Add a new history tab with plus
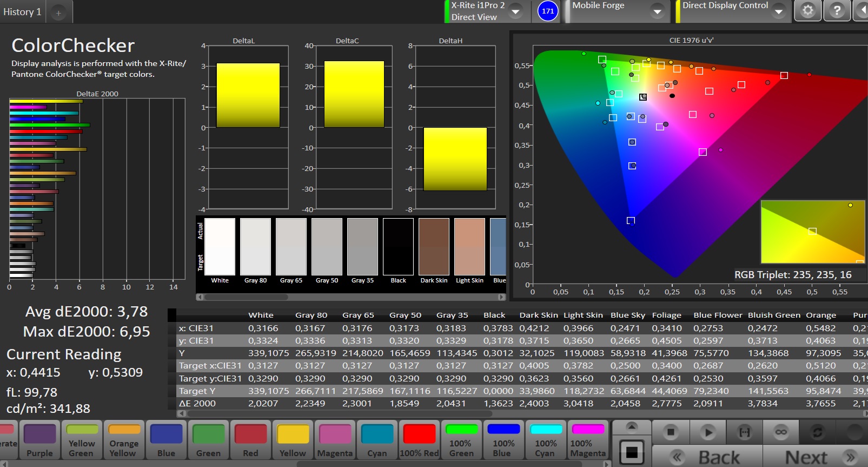Image resolution: width=868 pixels, height=467 pixels. [58, 12]
